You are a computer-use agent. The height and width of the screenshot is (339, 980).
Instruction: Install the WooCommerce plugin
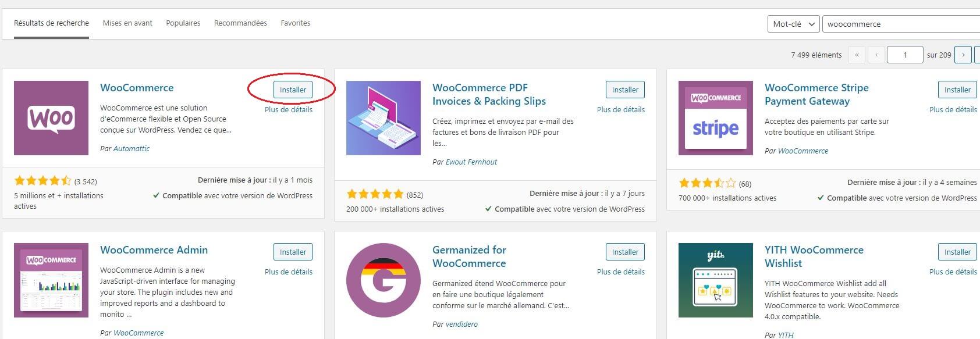[293, 90]
